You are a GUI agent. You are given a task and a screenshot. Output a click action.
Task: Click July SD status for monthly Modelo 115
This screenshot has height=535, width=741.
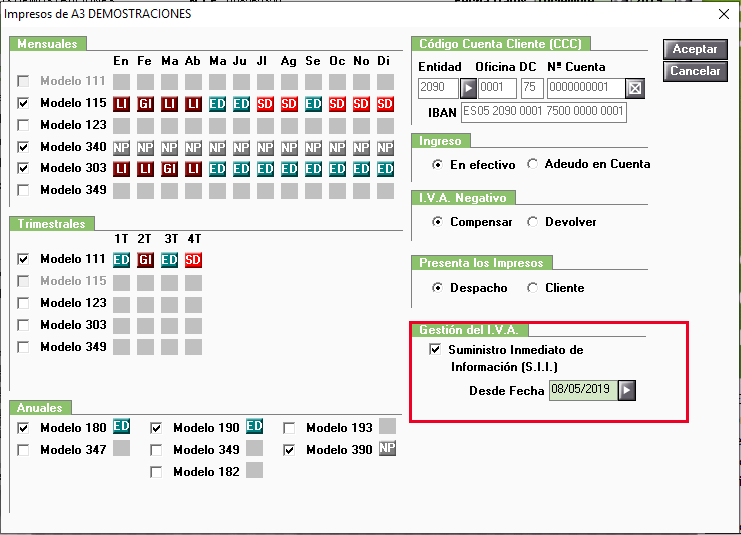point(265,104)
